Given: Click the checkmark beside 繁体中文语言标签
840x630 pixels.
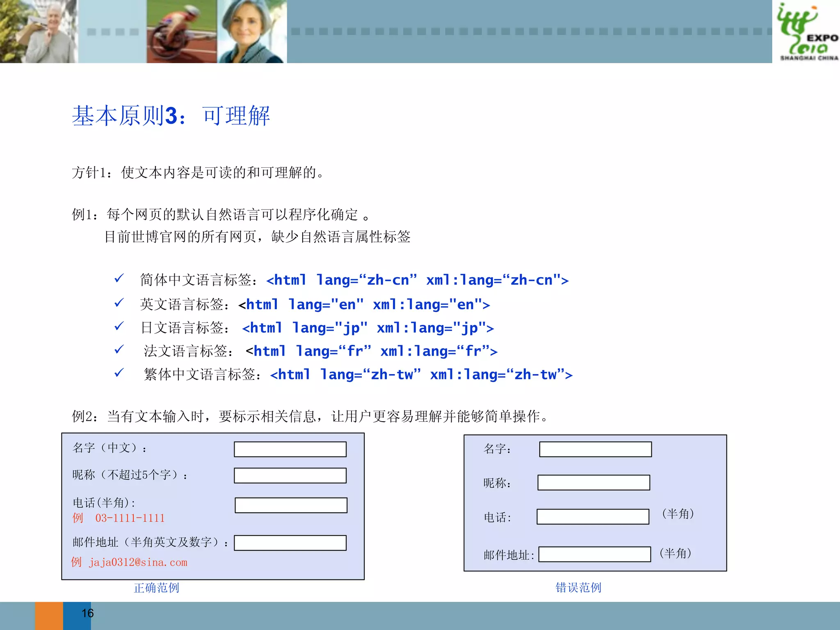Looking at the screenshot, I should coord(119,373).
